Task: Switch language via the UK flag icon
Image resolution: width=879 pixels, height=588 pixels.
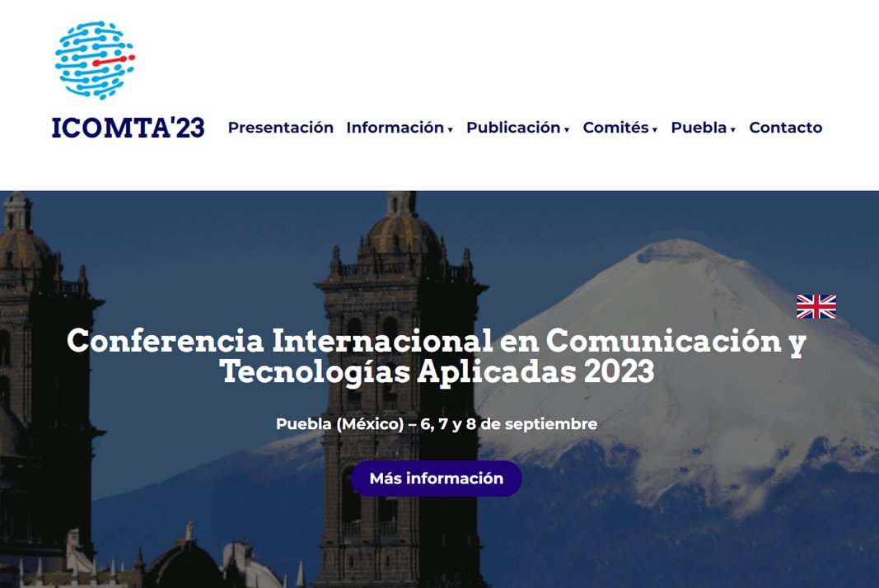Action: [816, 306]
